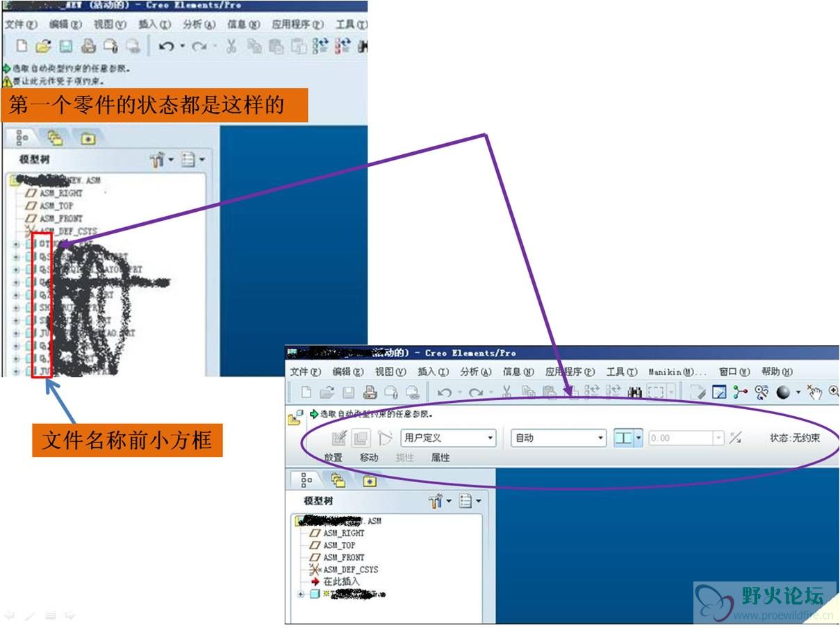Click Cut scissors icon in lower-right Creo window
Screen dimensions: 840x628
[x=507, y=392]
